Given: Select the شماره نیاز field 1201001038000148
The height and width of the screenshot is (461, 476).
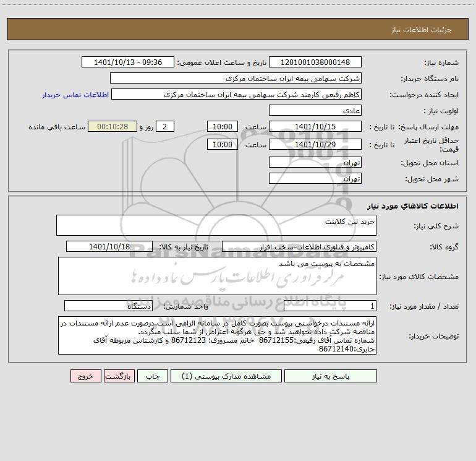Looking at the screenshot, I should (x=315, y=62).
